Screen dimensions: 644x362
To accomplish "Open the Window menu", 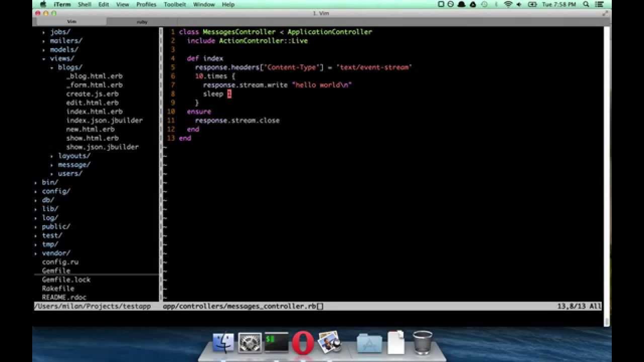I will click(x=204, y=5).
